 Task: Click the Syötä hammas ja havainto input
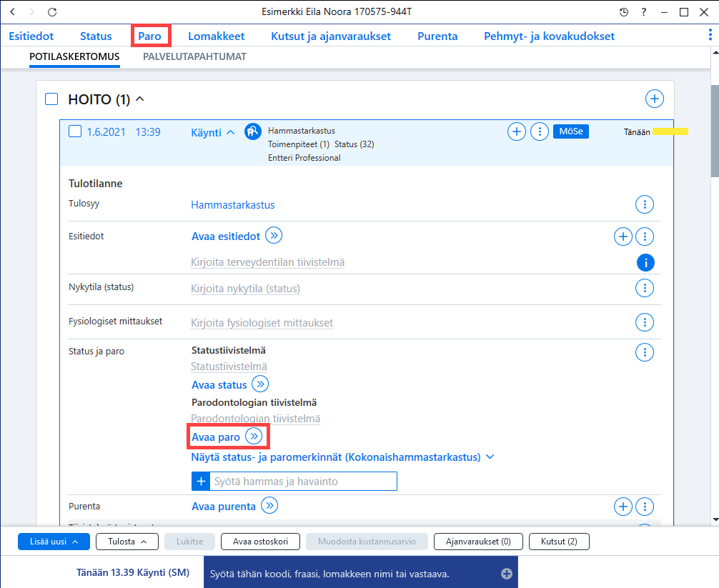tap(303, 482)
